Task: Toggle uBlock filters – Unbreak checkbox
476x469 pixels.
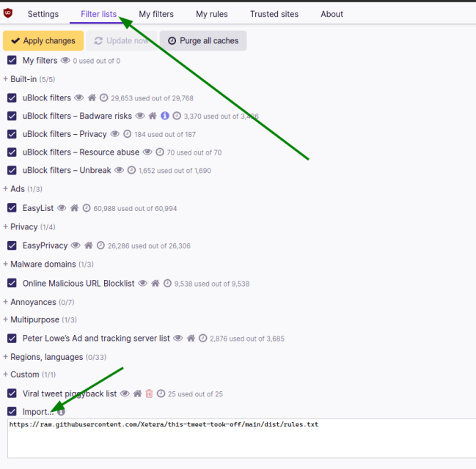Action: [12, 170]
